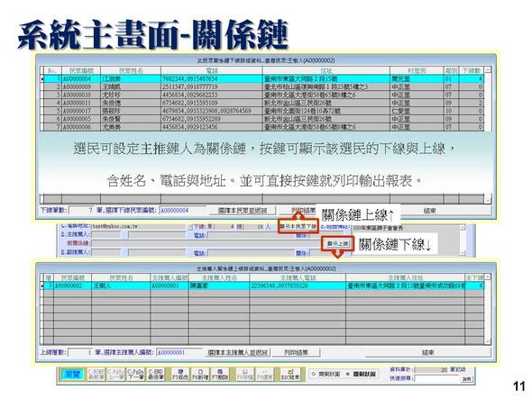The width and height of the screenshot is (532, 399).
Task: Select row A00000010 in the downline table
Action: pyautogui.click(x=263, y=95)
